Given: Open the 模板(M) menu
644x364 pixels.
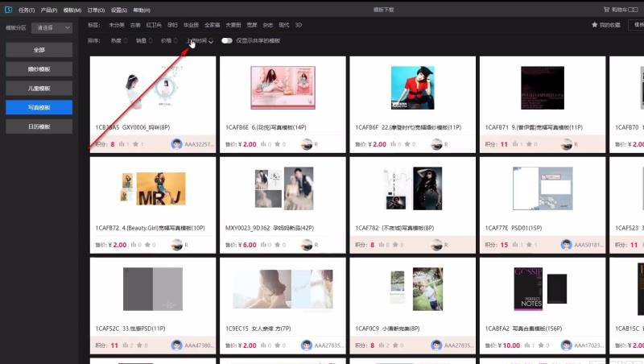Looking at the screenshot, I should [x=72, y=10].
